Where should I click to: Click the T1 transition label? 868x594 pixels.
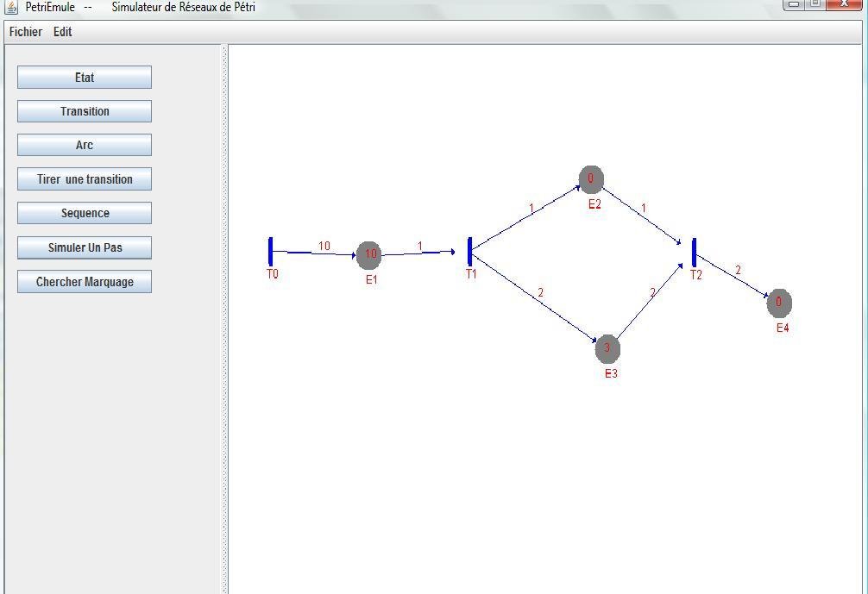471,274
